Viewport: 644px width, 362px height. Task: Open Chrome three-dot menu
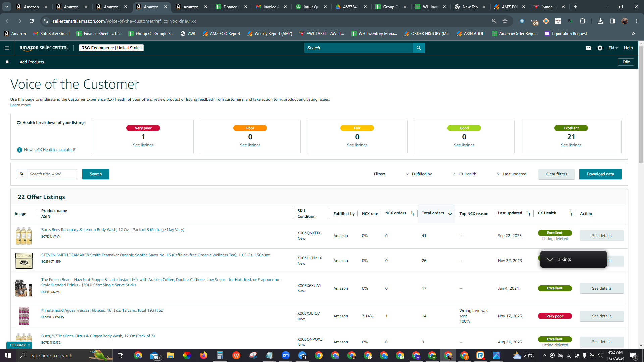(637, 21)
